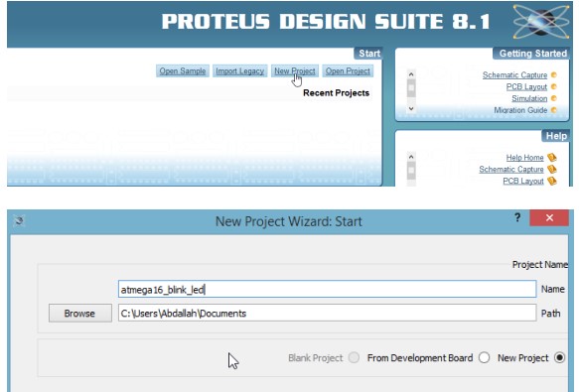The height and width of the screenshot is (392, 579).
Task: Click the book icon next to Help Schematic Capture
Action: click(x=552, y=169)
